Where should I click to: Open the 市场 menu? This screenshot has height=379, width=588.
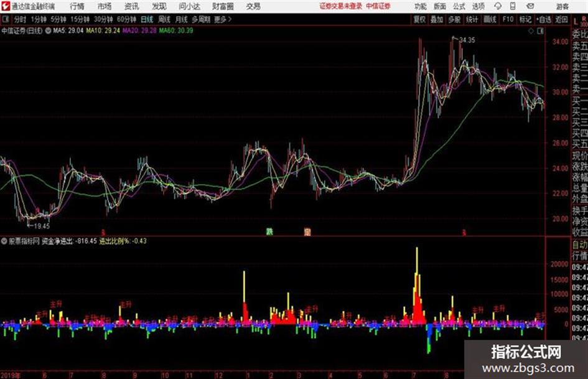[x=105, y=6]
